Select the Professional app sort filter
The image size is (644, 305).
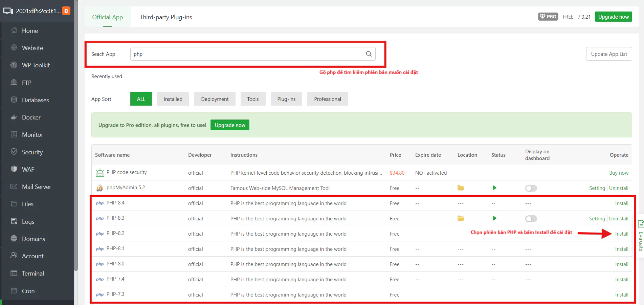pos(328,99)
